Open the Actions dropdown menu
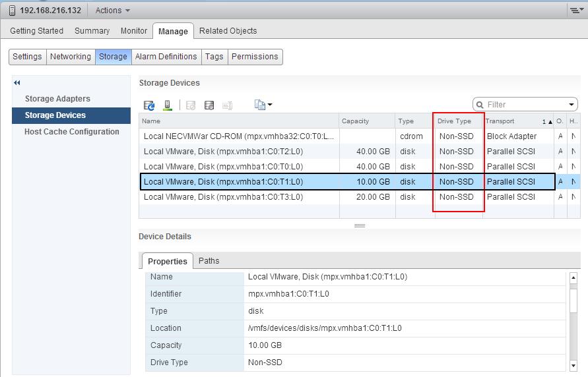588x377 pixels. [x=112, y=11]
